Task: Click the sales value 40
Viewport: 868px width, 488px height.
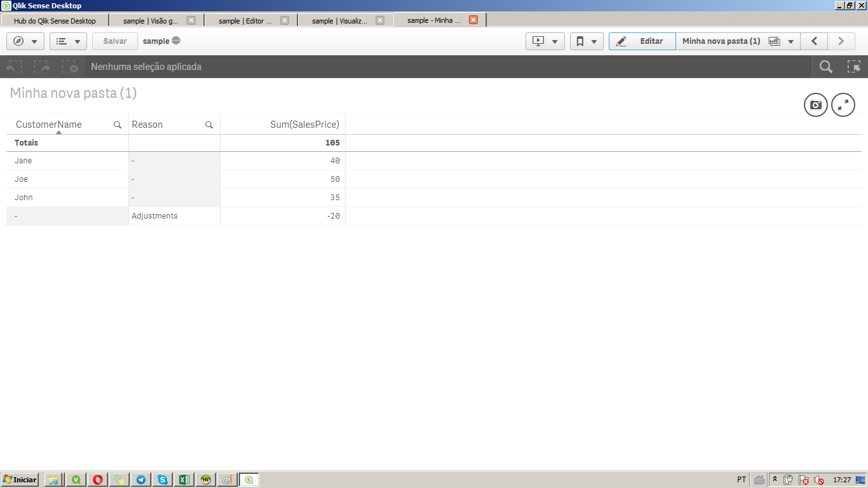Action: [x=335, y=161]
